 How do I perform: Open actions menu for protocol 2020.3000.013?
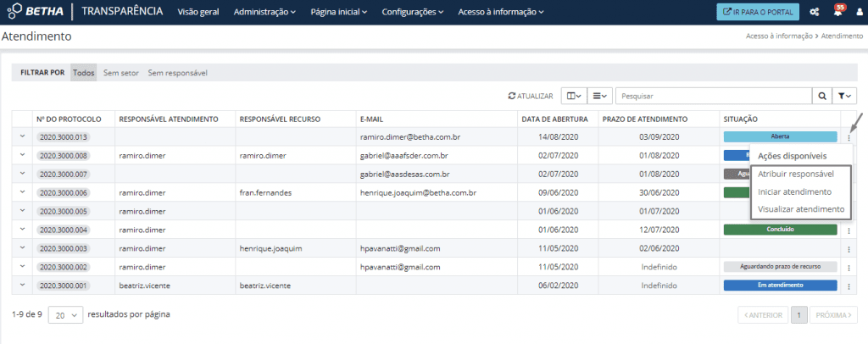(x=849, y=137)
